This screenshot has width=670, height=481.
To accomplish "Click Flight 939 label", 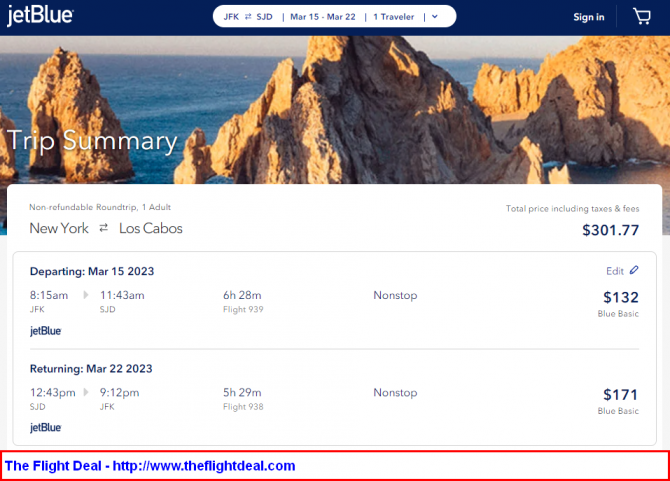I will [x=243, y=309].
